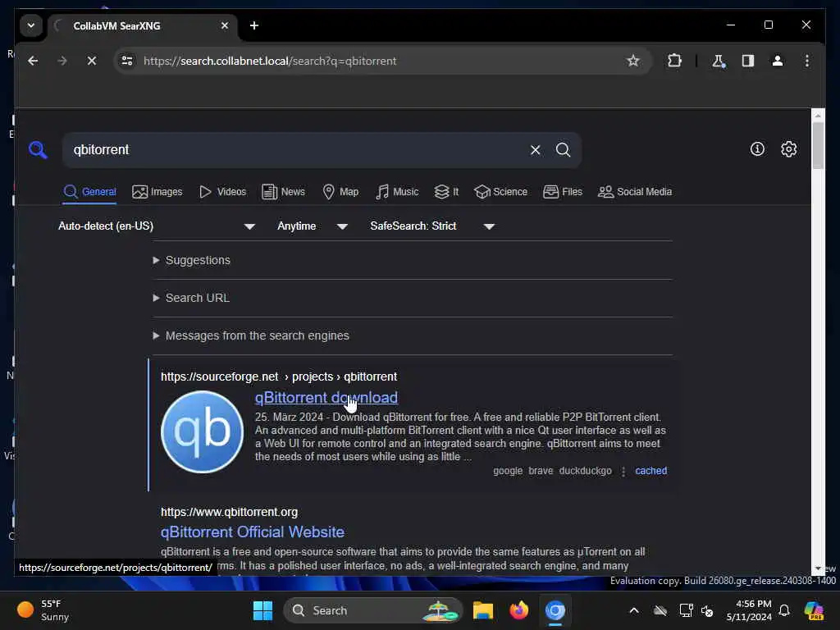The width and height of the screenshot is (840, 630).
Task: Expand Messages from the search engines
Action: coord(251,336)
